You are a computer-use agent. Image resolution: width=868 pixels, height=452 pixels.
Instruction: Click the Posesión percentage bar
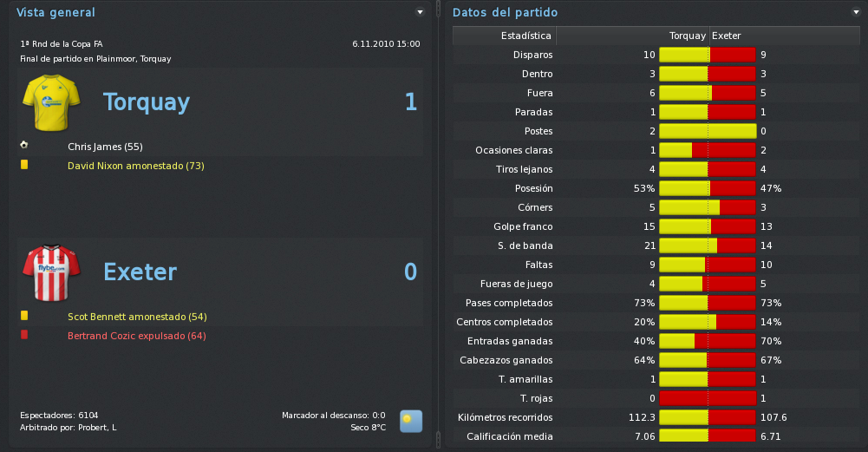click(x=708, y=188)
